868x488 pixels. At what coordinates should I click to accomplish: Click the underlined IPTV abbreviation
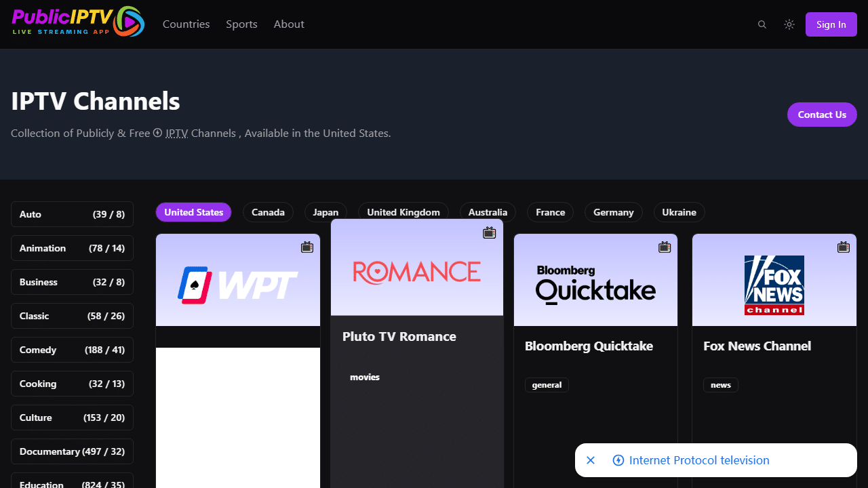click(x=176, y=134)
